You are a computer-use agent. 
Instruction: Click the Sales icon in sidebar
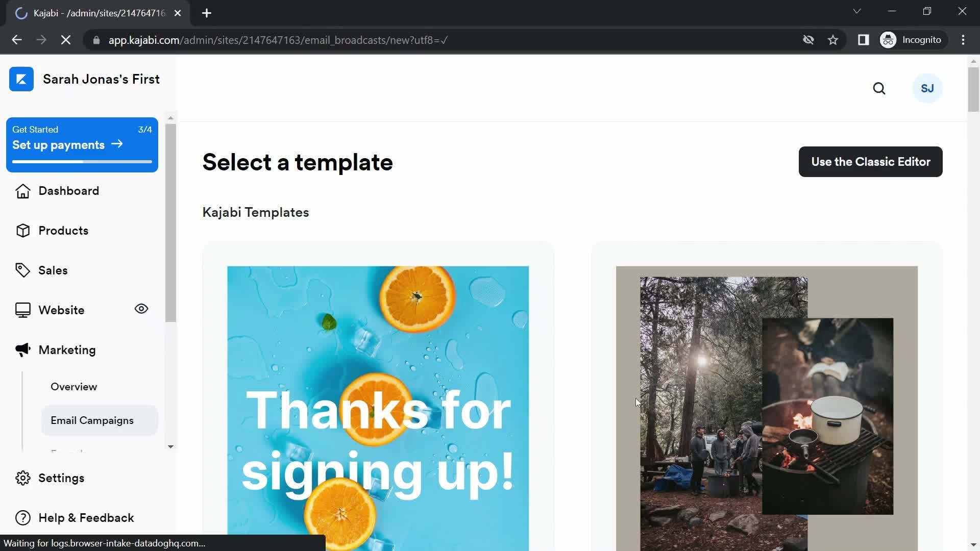(x=22, y=270)
